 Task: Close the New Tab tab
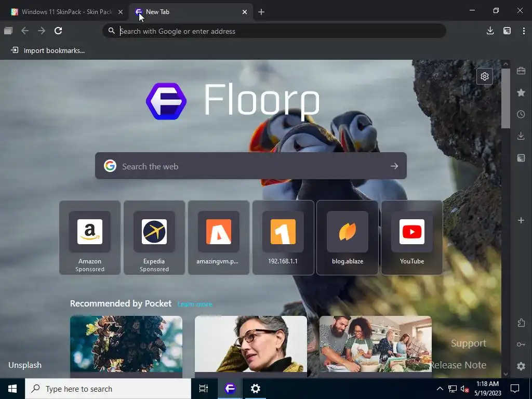tap(245, 12)
